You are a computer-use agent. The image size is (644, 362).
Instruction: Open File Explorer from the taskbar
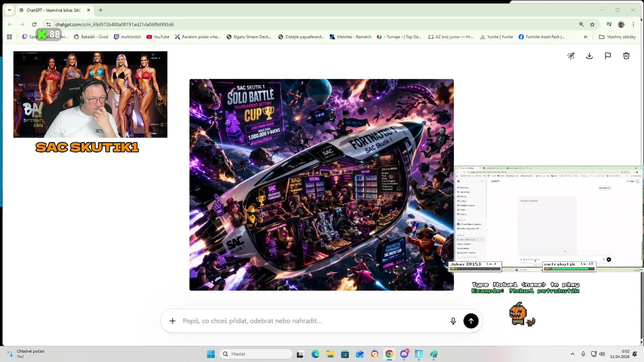pos(330,354)
